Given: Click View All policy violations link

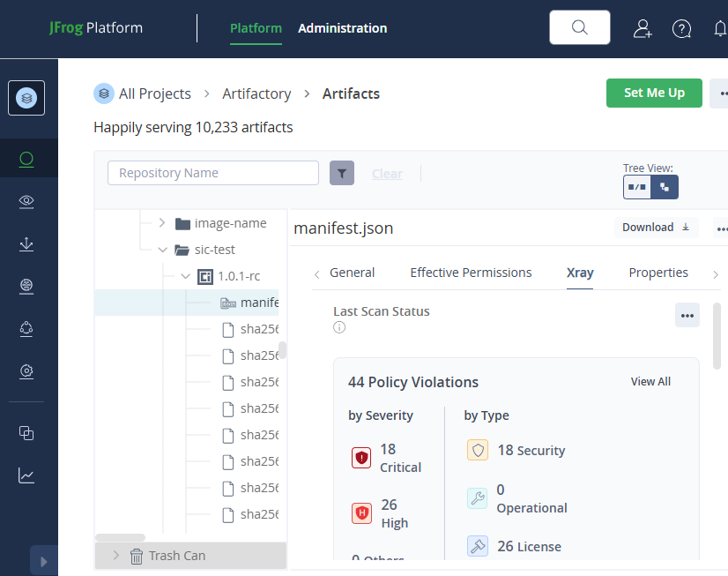Looking at the screenshot, I should pos(650,382).
